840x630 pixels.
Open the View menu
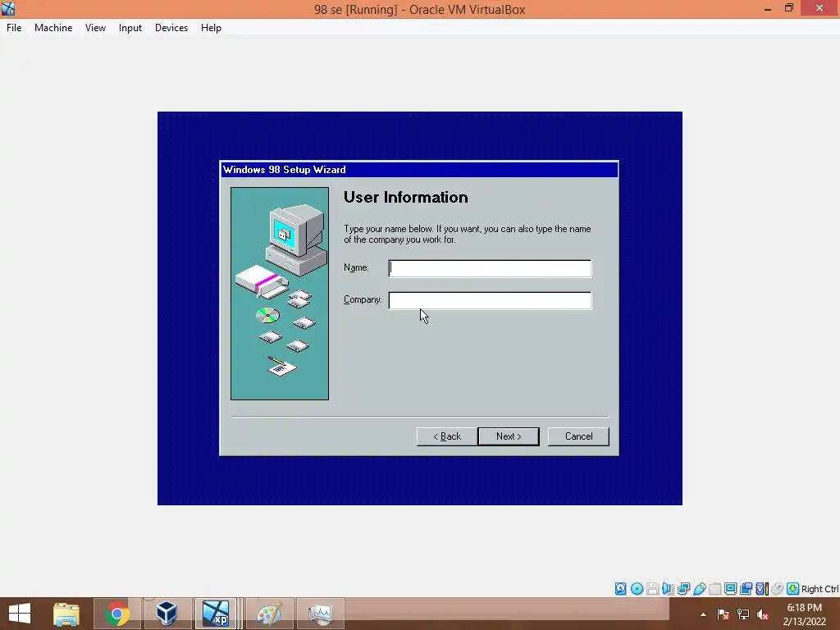(x=95, y=28)
